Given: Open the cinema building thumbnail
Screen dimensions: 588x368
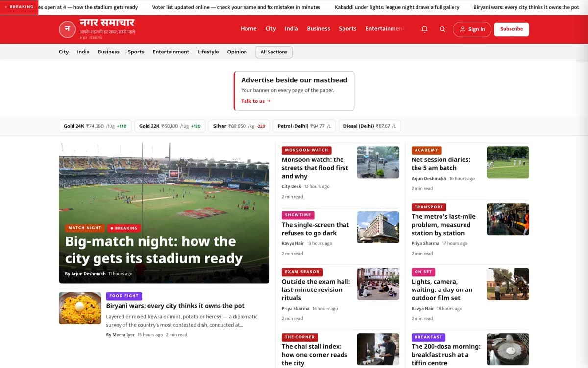Looking at the screenshot, I should (x=378, y=227).
